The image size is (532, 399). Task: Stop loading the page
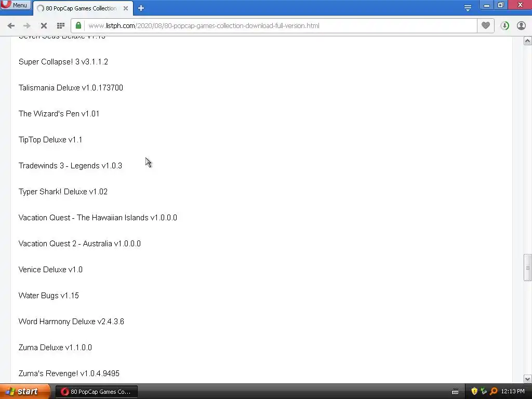[44, 26]
